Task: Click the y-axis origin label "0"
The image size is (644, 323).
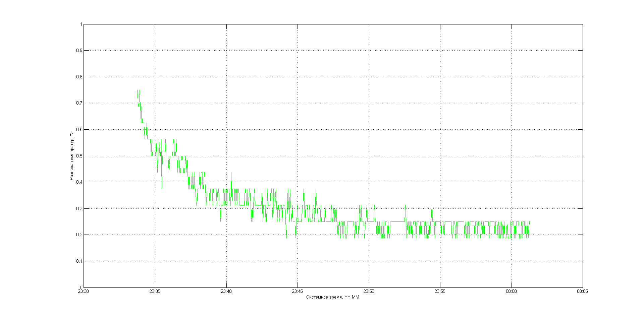Action: [81, 287]
